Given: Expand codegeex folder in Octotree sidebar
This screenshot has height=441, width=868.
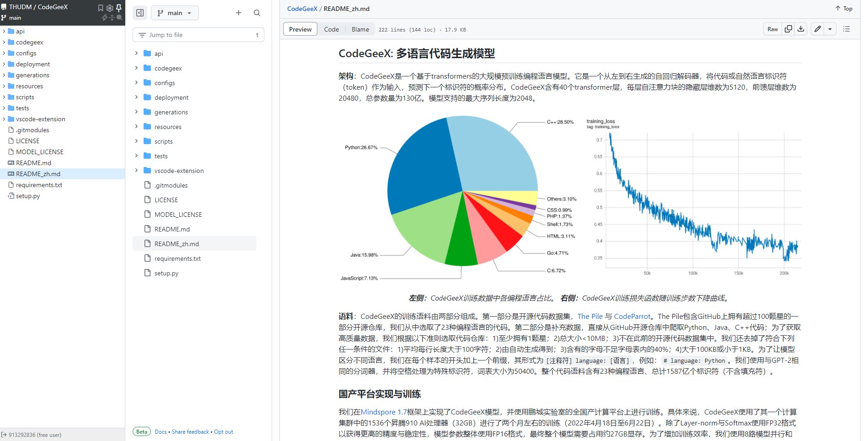Looking at the screenshot, I should (4, 42).
